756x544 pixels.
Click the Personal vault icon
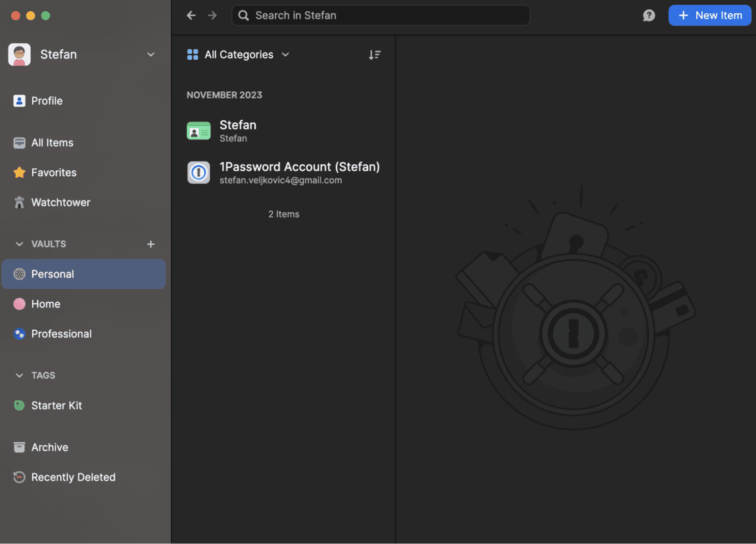coord(19,274)
